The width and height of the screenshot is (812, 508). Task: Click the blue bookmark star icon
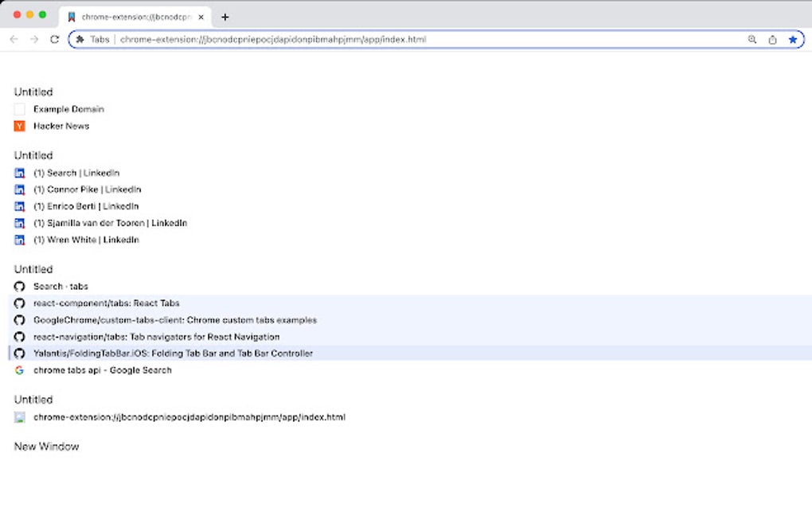[x=792, y=39]
